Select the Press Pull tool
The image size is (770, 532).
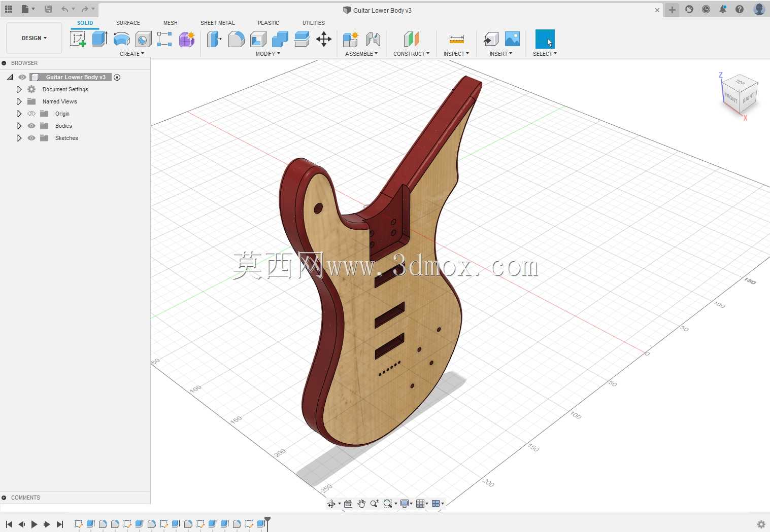point(214,39)
